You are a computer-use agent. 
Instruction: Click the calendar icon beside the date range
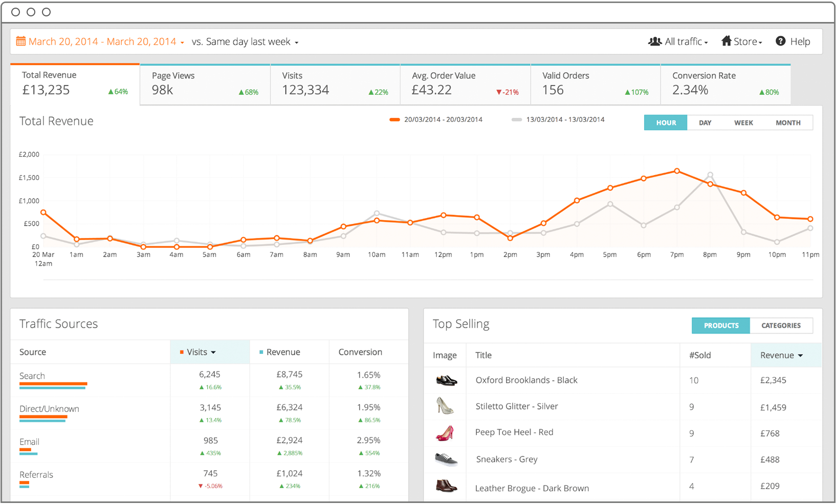21,41
